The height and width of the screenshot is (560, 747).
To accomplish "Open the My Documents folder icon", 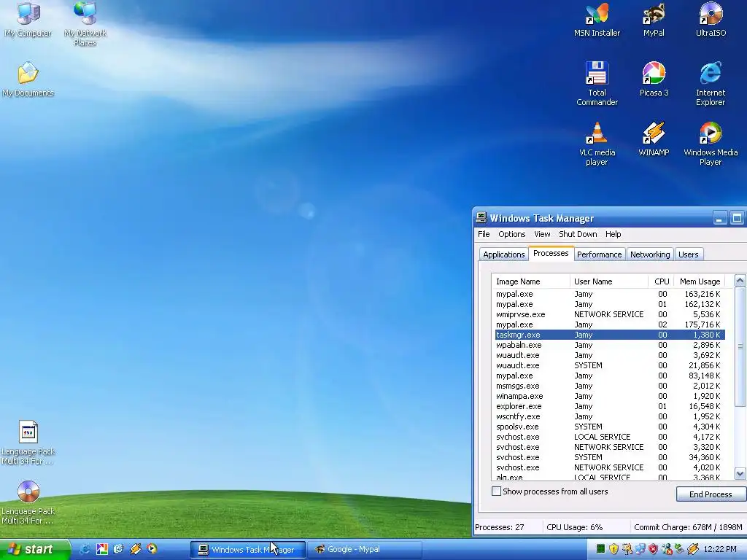I will tap(28, 79).
